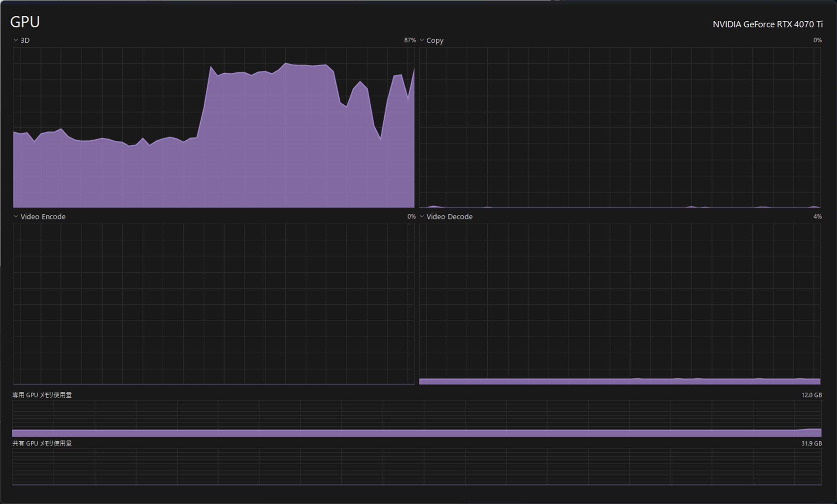Click the 専用 GPU メモリ使用量 graph
Viewport: 837px width, 504px height.
(417, 419)
